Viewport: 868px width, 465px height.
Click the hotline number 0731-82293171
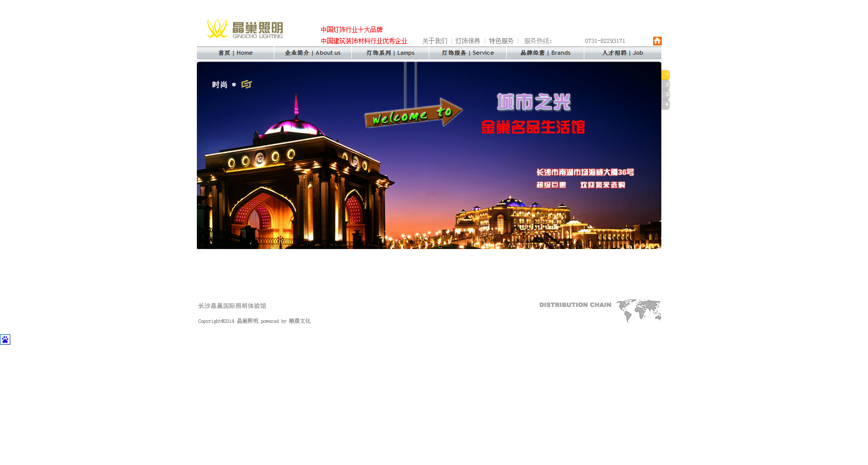tap(605, 41)
